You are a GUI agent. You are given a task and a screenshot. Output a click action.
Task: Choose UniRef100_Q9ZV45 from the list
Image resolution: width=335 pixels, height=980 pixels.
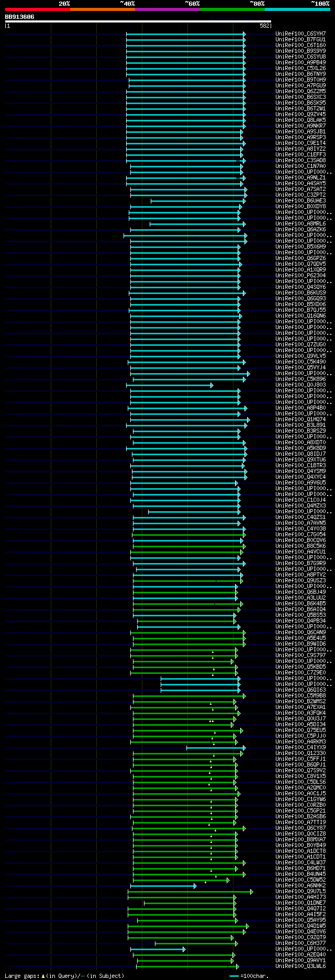coord(300,115)
